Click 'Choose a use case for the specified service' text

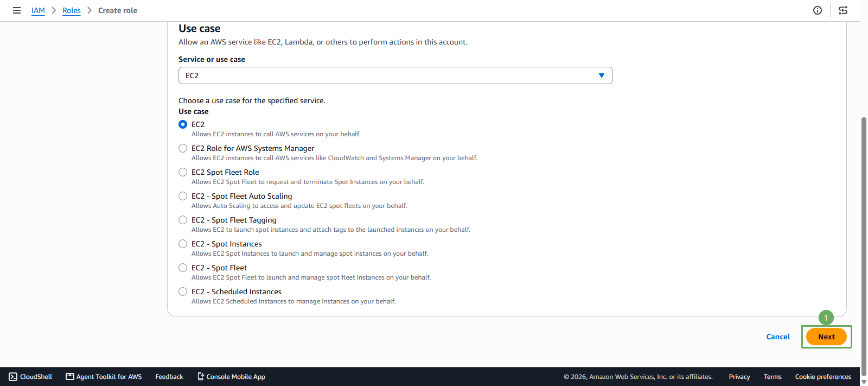coord(252,100)
